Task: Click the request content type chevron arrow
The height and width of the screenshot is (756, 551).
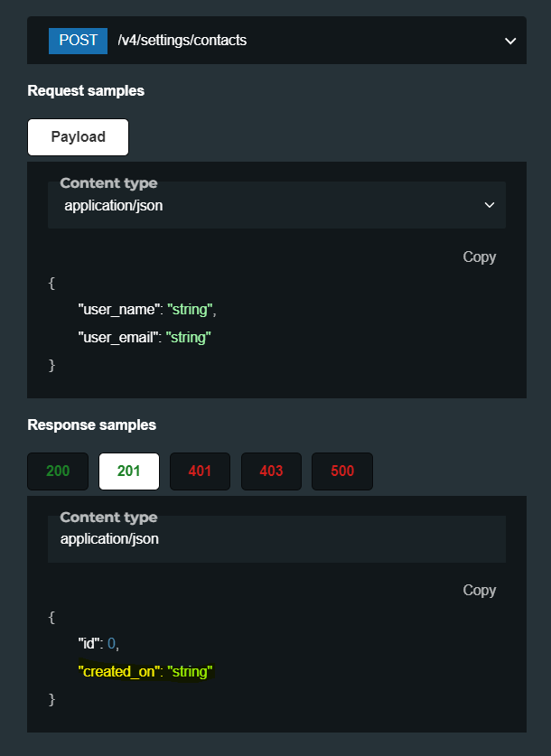Action: (490, 205)
